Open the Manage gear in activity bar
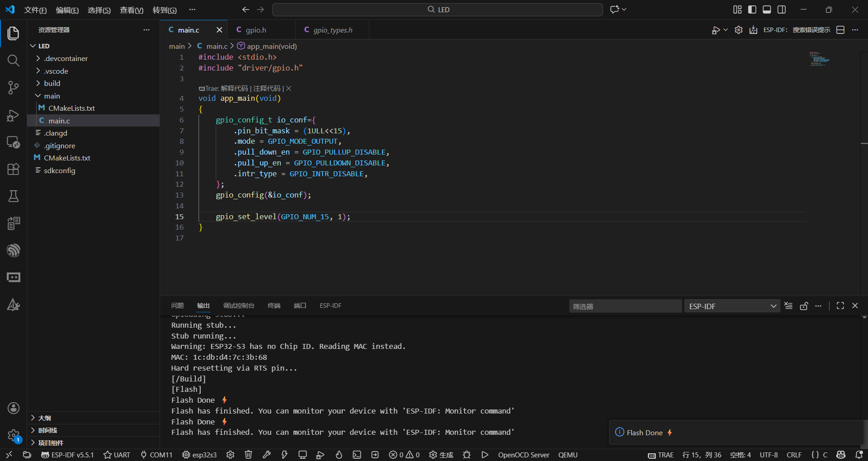868x461 pixels. tap(13, 435)
